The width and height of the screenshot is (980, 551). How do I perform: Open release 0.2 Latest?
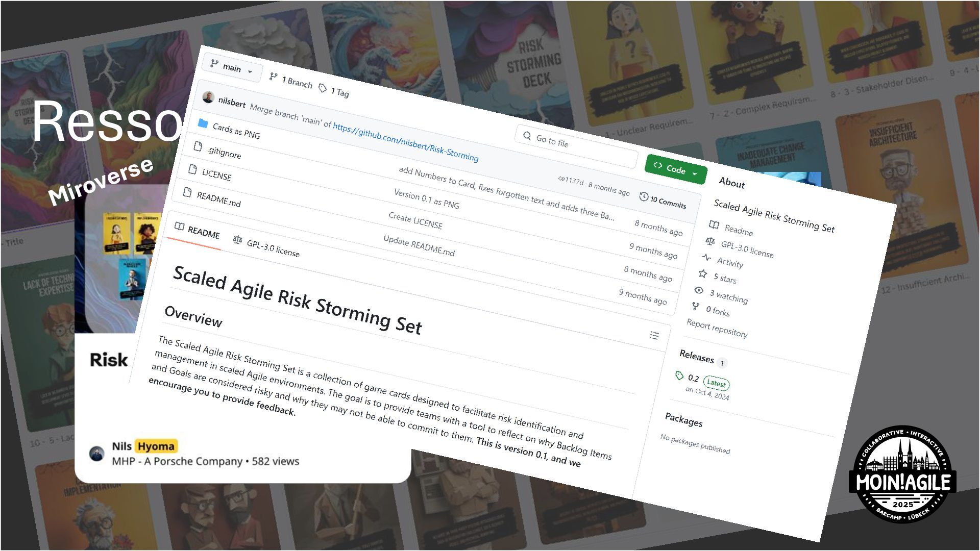(708, 381)
